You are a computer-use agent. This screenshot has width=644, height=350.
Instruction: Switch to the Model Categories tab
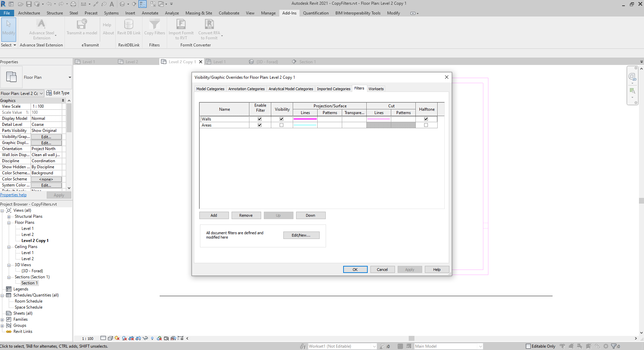210,89
